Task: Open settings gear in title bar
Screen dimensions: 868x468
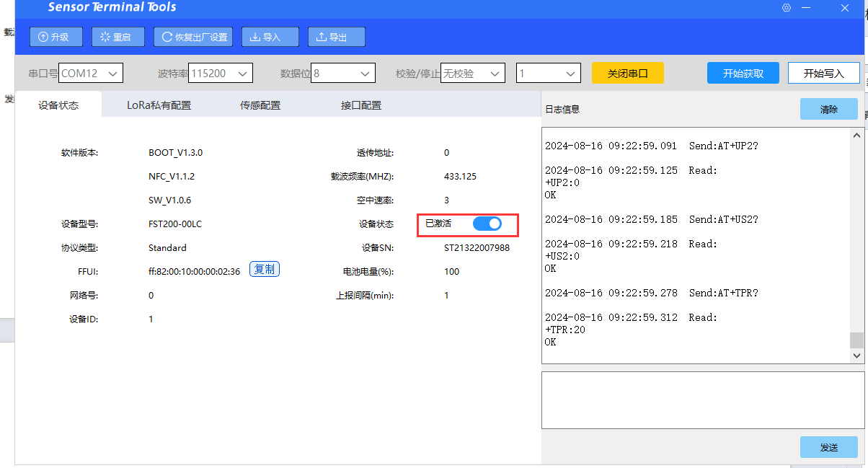Action: (x=787, y=8)
